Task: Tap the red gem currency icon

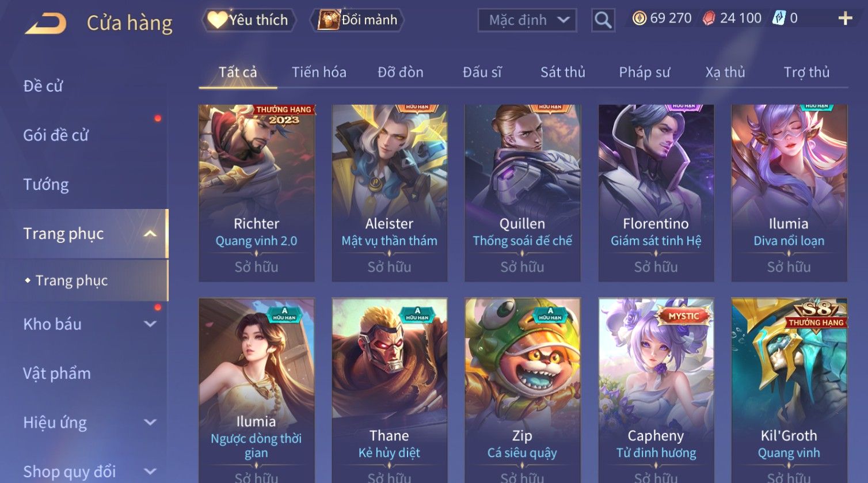Action: (709, 18)
